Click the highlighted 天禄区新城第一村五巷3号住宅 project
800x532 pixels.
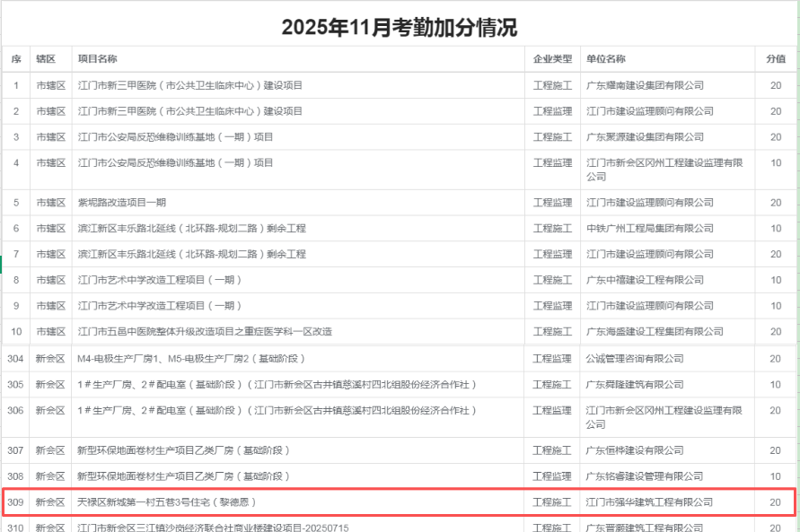(x=167, y=502)
